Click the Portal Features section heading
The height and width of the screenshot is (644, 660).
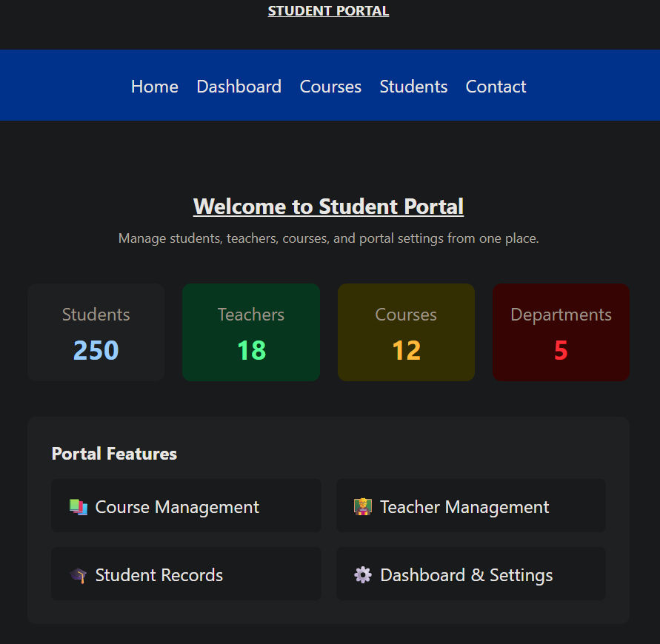pos(114,454)
